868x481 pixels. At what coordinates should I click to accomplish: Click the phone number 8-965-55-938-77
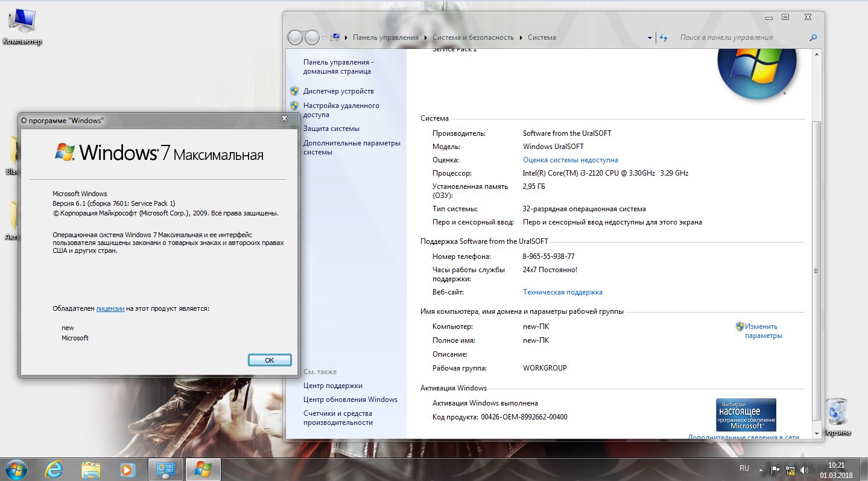click(x=549, y=256)
